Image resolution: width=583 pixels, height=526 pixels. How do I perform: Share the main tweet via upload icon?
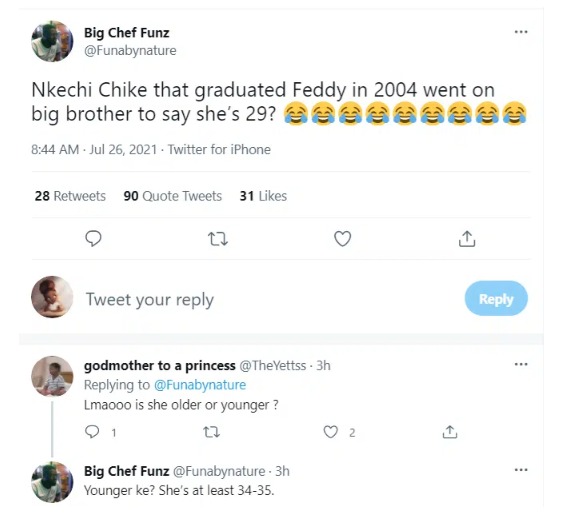click(x=467, y=239)
